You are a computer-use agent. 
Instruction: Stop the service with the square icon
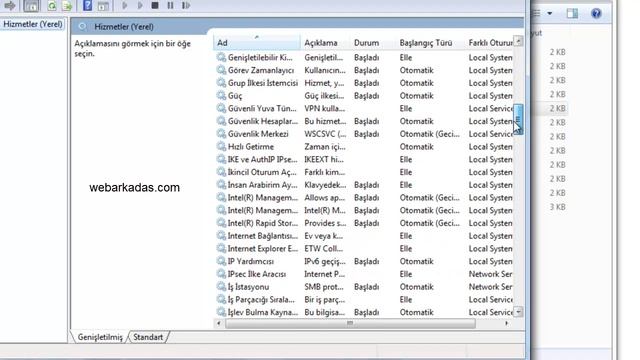[155, 6]
